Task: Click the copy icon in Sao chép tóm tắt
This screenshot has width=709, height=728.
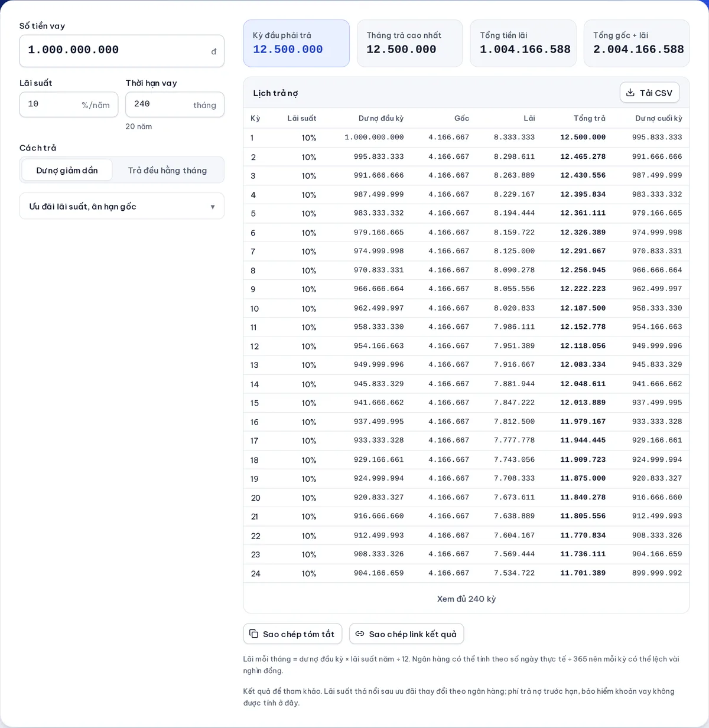Action: pyautogui.click(x=253, y=634)
